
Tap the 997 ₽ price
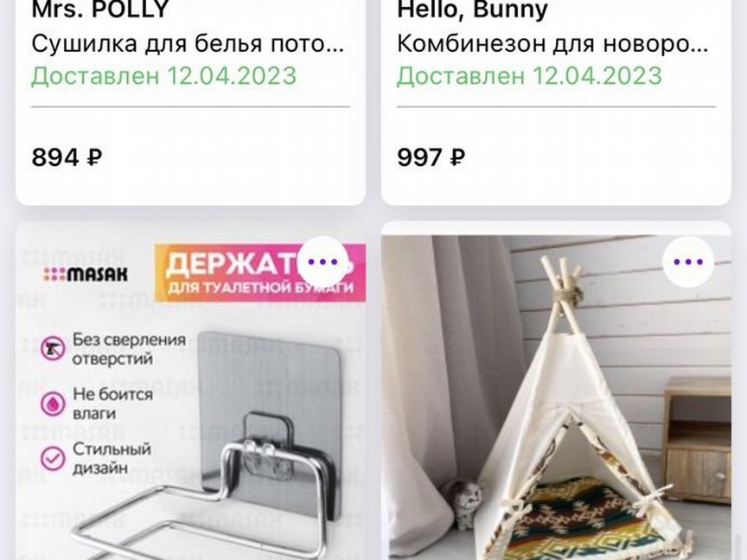(x=431, y=157)
